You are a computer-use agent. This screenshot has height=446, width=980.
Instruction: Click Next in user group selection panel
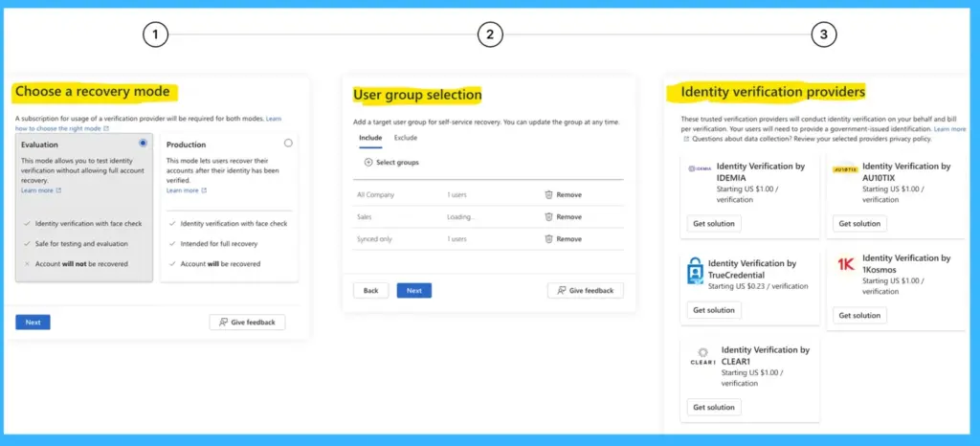coord(414,290)
